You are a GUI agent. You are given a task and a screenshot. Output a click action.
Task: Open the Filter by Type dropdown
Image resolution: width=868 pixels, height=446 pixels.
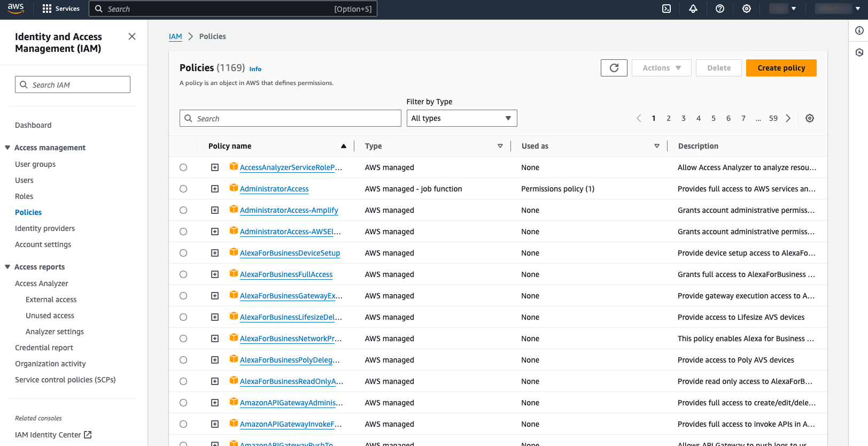[462, 118]
